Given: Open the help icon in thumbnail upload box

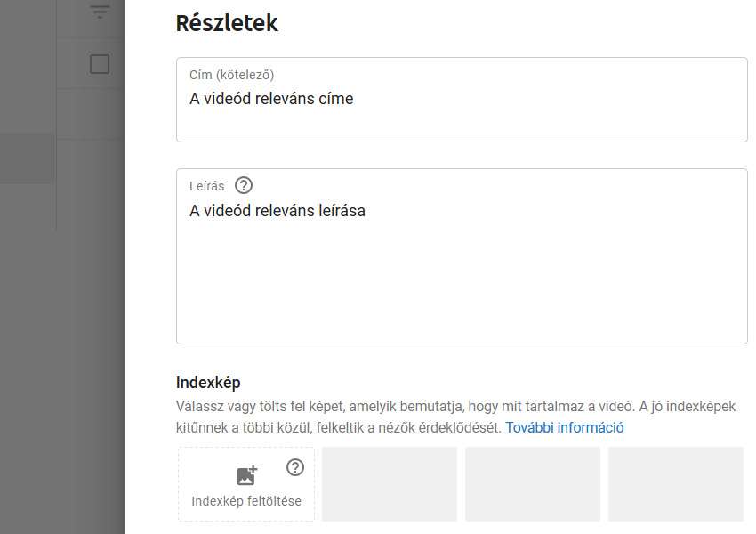Looking at the screenshot, I should 295,467.
